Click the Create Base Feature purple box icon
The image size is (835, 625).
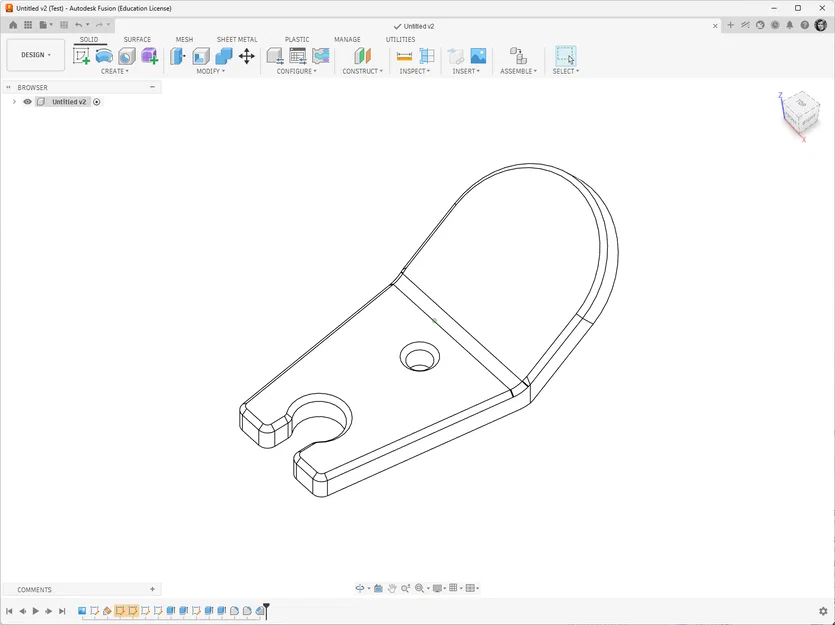150,56
